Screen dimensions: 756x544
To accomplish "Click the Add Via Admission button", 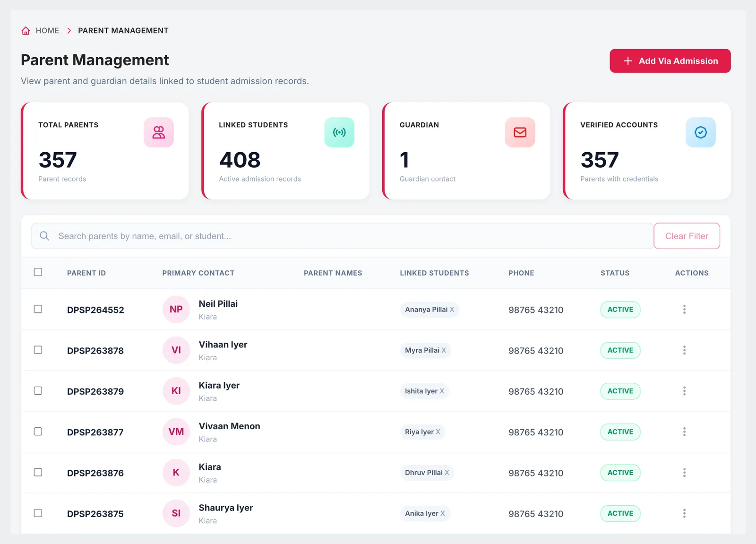I will pyautogui.click(x=670, y=61).
